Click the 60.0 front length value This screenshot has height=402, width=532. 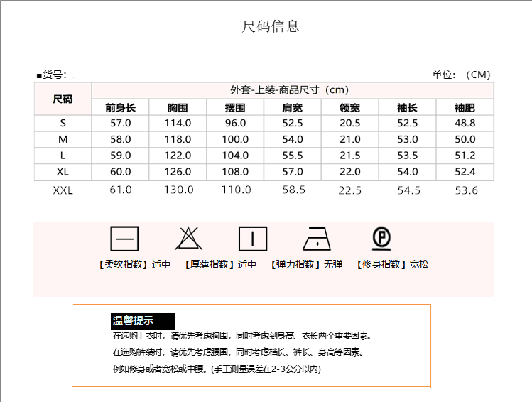[x=121, y=172]
